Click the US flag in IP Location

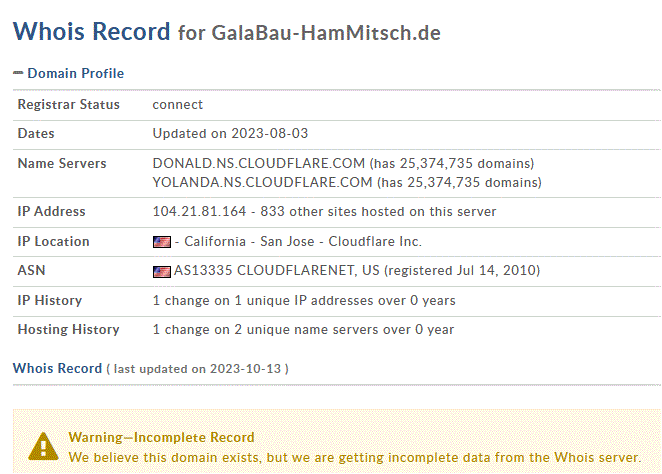[x=162, y=242]
